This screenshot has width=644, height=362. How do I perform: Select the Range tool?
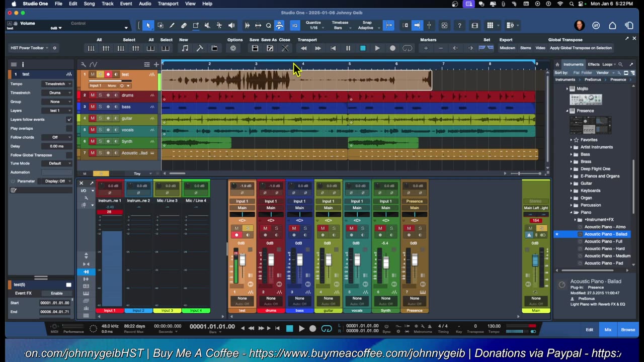point(160,25)
